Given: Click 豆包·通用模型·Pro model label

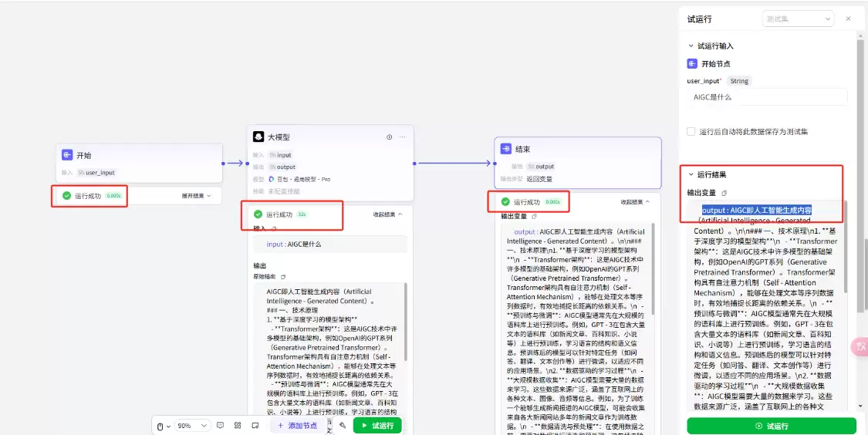Looking at the screenshot, I should (303, 179).
